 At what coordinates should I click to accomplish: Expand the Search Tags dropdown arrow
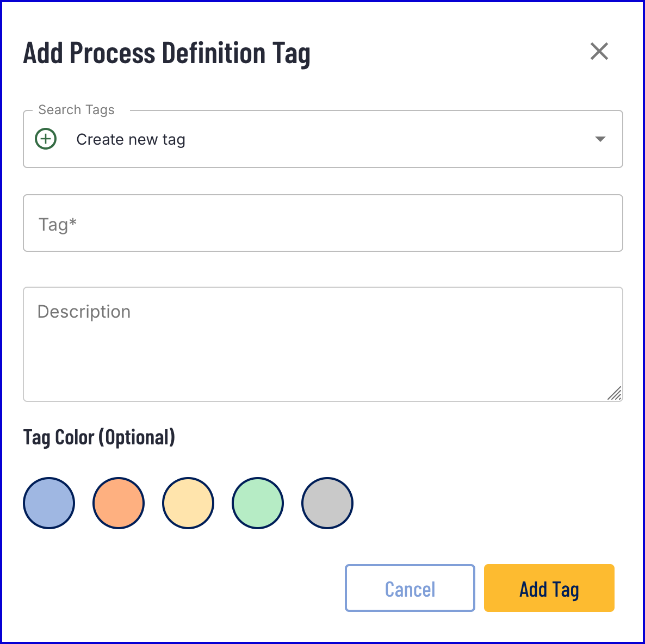[x=600, y=139]
